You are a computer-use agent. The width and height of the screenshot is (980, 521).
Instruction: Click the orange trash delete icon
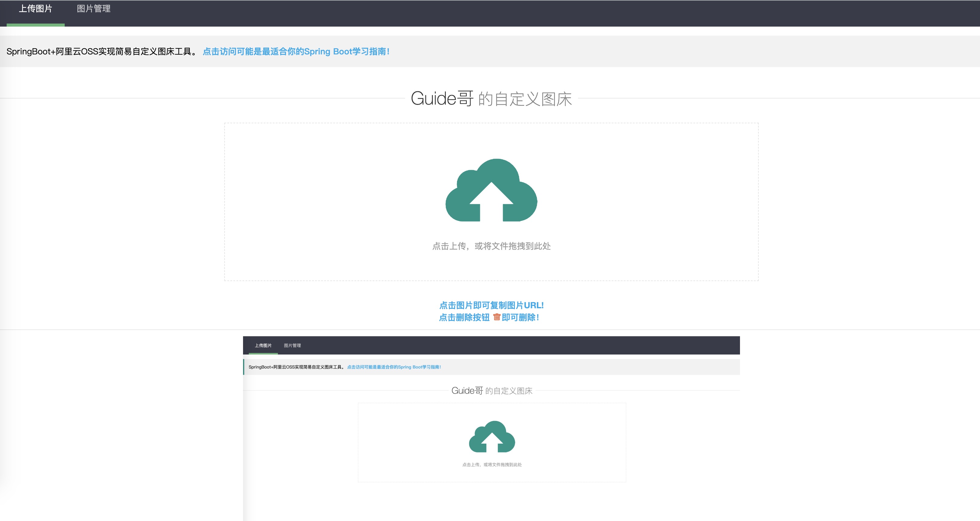[496, 317]
